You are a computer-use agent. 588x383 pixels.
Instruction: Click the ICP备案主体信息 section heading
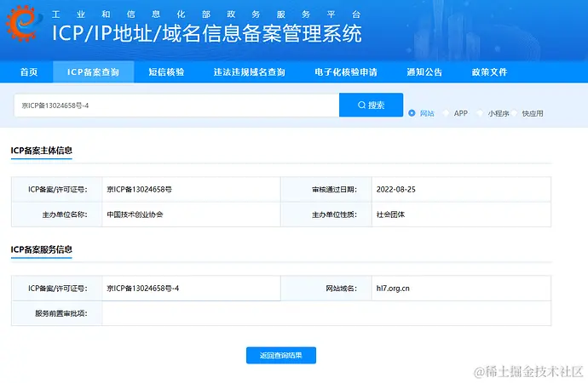pyautogui.click(x=41, y=151)
